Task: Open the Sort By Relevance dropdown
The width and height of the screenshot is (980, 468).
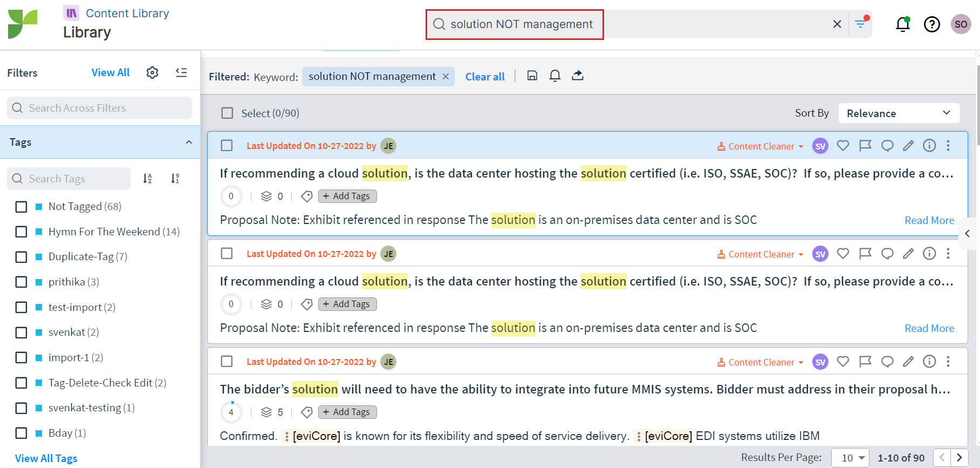Action: tap(899, 113)
